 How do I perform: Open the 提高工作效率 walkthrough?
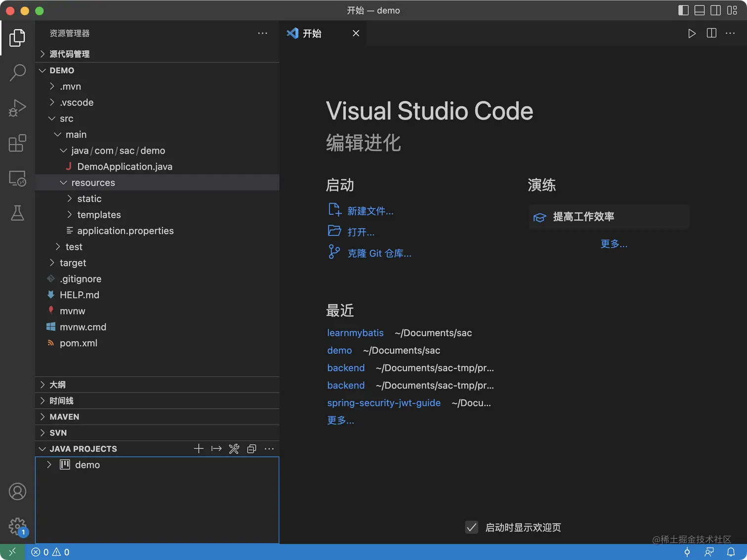coord(609,217)
